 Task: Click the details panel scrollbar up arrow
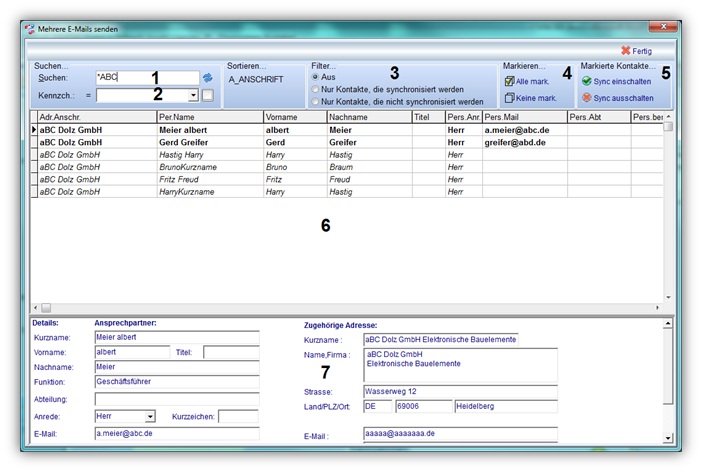tap(668, 323)
